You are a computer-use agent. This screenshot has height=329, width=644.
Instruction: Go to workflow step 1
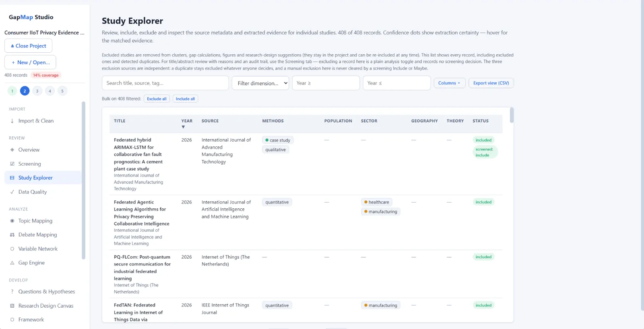(x=12, y=91)
